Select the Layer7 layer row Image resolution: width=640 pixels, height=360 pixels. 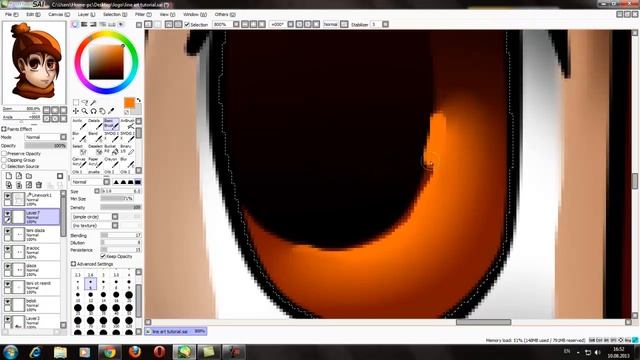click(x=31, y=216)
